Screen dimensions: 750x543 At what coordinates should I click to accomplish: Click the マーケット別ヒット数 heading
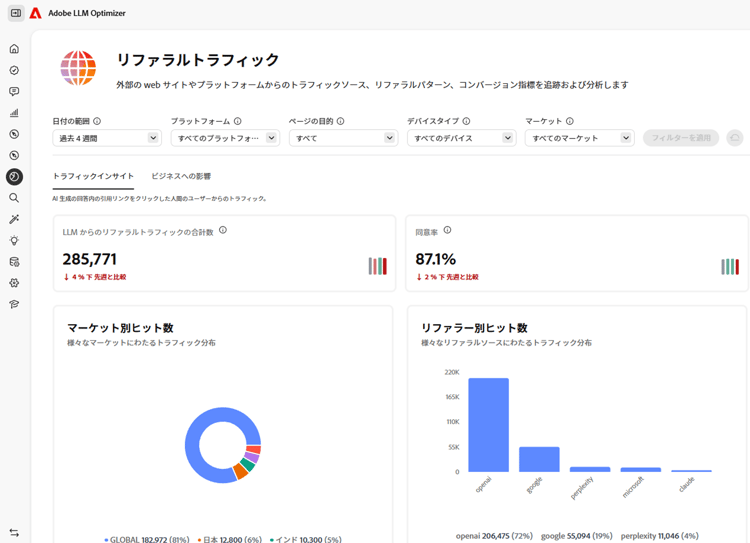point(120,328)
